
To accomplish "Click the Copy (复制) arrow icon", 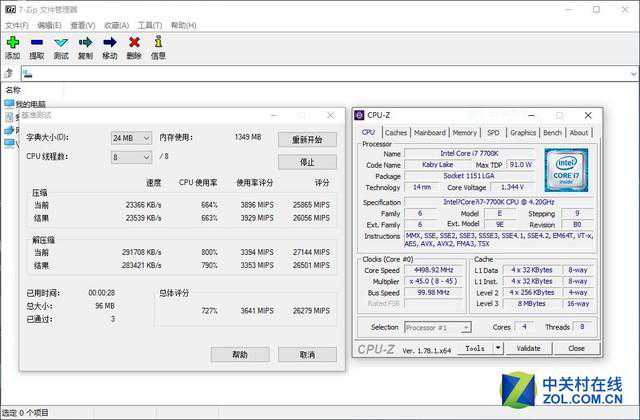I will point(85,42).
